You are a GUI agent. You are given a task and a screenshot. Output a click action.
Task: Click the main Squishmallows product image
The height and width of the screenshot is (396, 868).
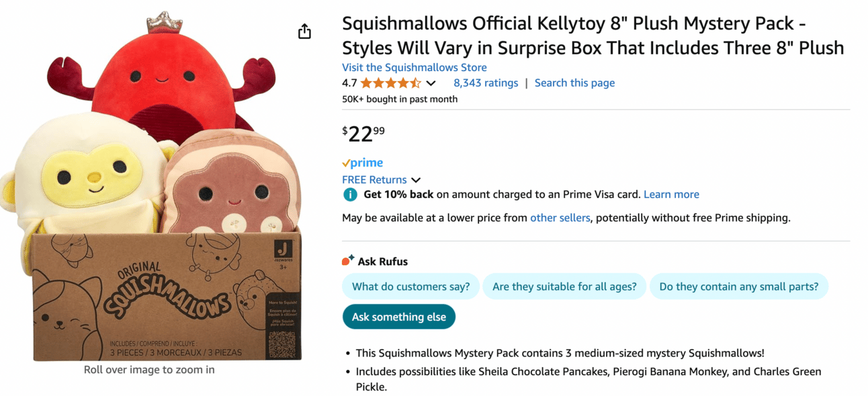pyautogui.click(x=150, y=186)
